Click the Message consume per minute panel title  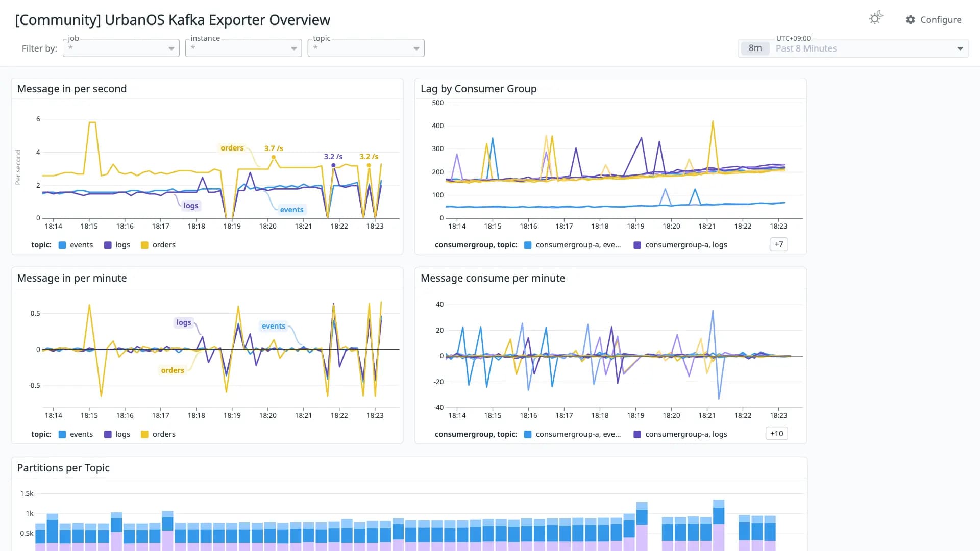pos(493,278)
